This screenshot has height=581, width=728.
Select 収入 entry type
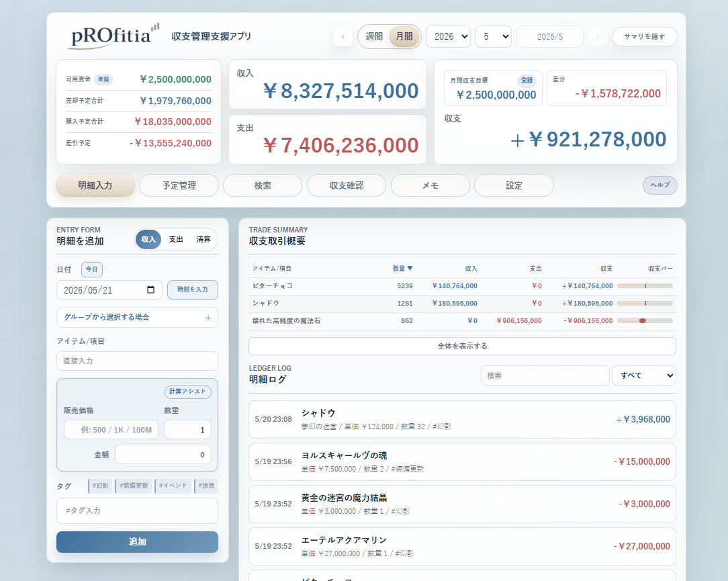(x=148, y=239)
